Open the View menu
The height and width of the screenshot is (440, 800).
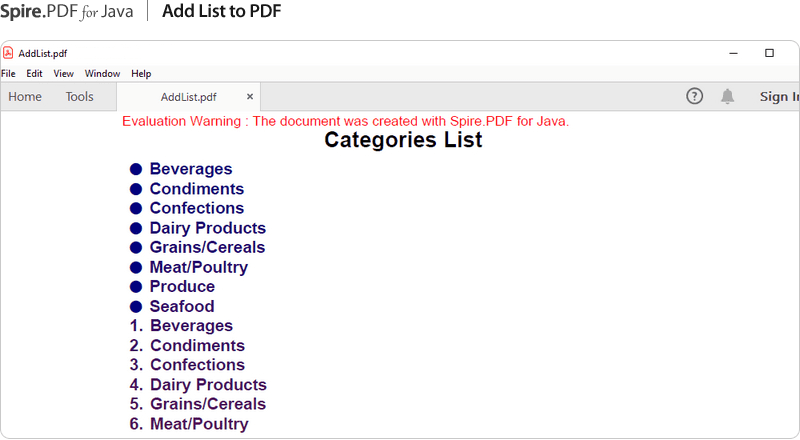pyautogui.click(x=63, y=74)
